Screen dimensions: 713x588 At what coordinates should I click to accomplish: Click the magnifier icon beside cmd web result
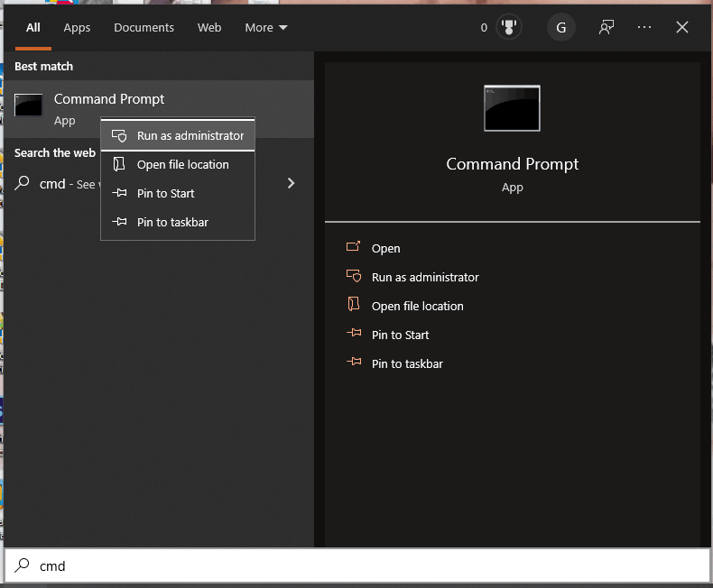click(x=22, y=183)
